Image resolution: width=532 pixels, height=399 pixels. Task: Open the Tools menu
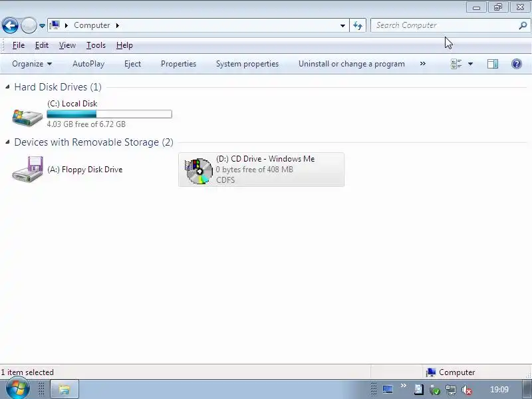pos(96,45)
